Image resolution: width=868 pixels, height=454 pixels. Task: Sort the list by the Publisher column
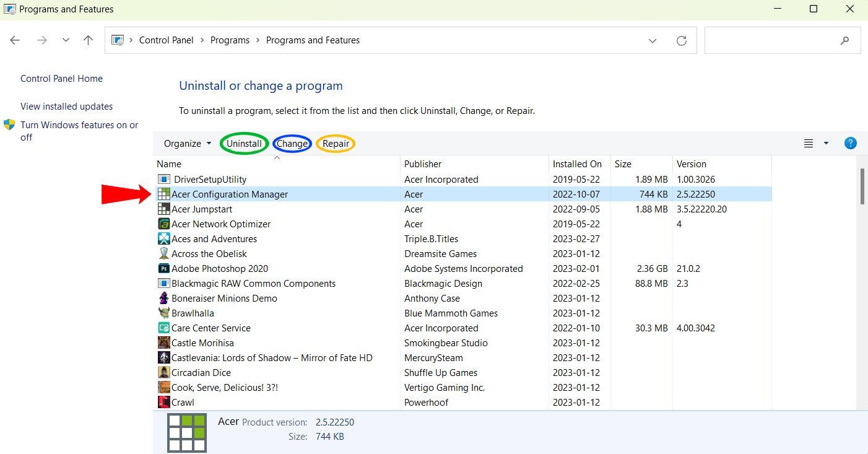tap(423, 164)
